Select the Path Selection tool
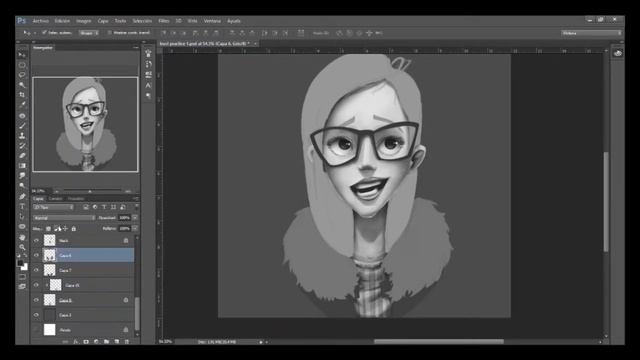The width and height of the screenshot is (640, 360). [22, 216]
